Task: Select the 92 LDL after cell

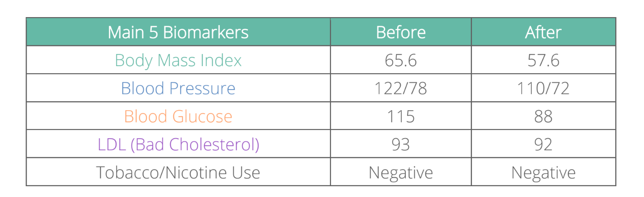Action: (544, 144)
